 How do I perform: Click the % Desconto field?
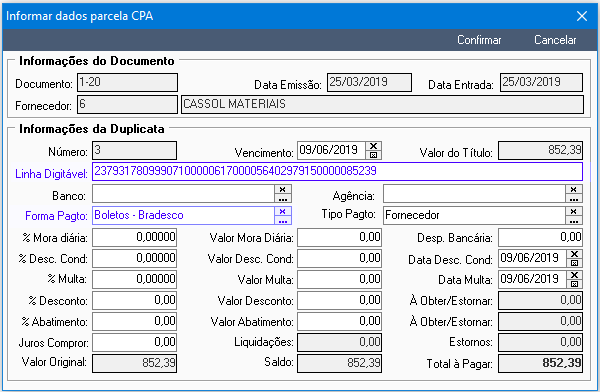pyautogui.click(x=134, y=301)
